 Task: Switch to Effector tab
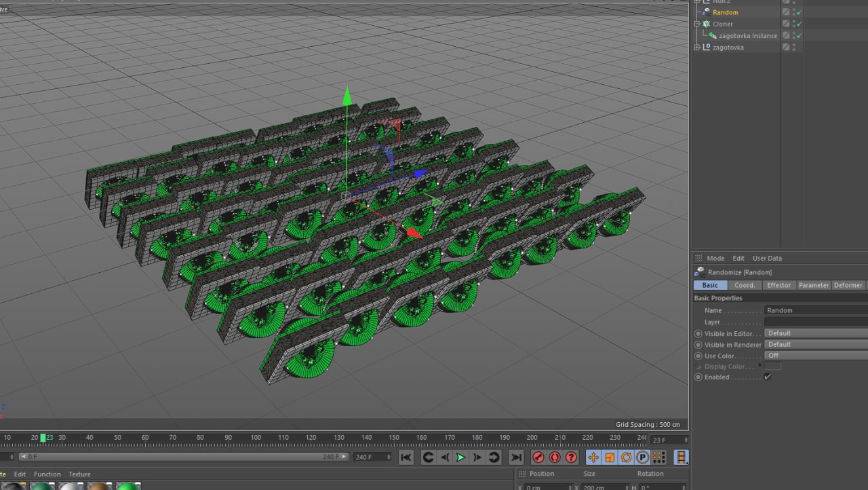tap(778, 285)
